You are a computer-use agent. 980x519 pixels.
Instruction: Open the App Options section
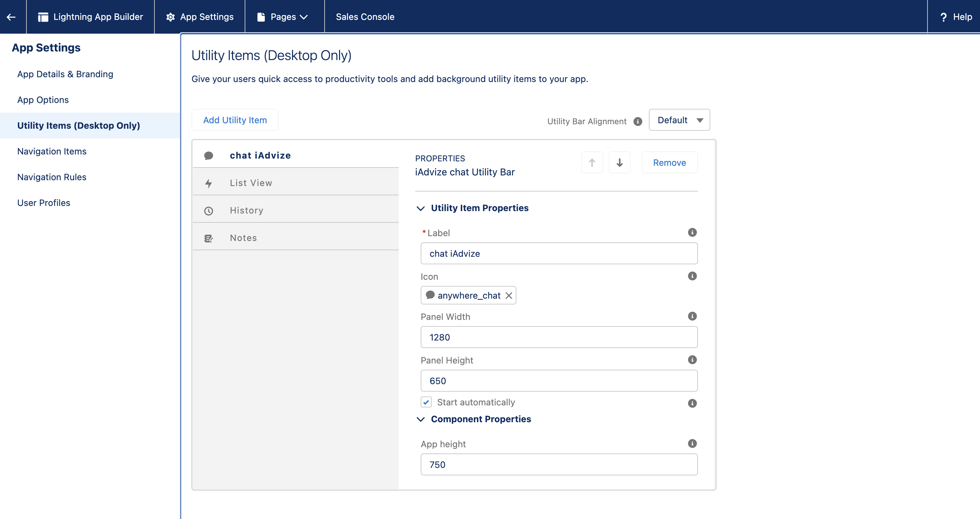(43, 100)
